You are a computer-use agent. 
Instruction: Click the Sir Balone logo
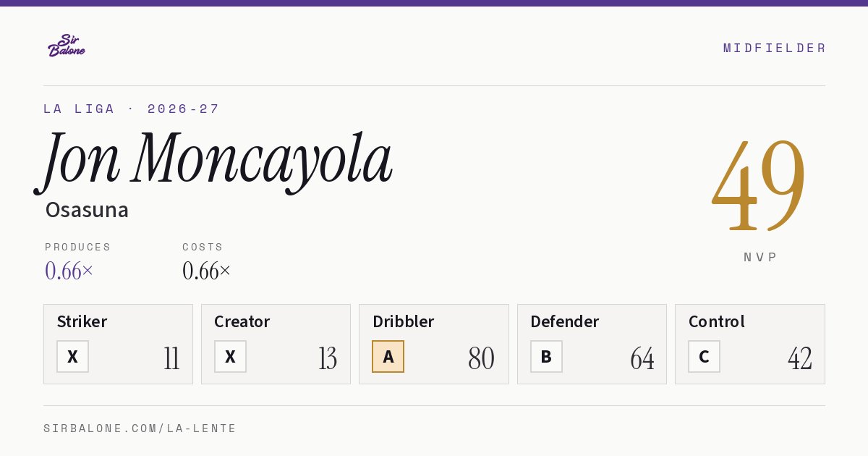tap(67, 46)
